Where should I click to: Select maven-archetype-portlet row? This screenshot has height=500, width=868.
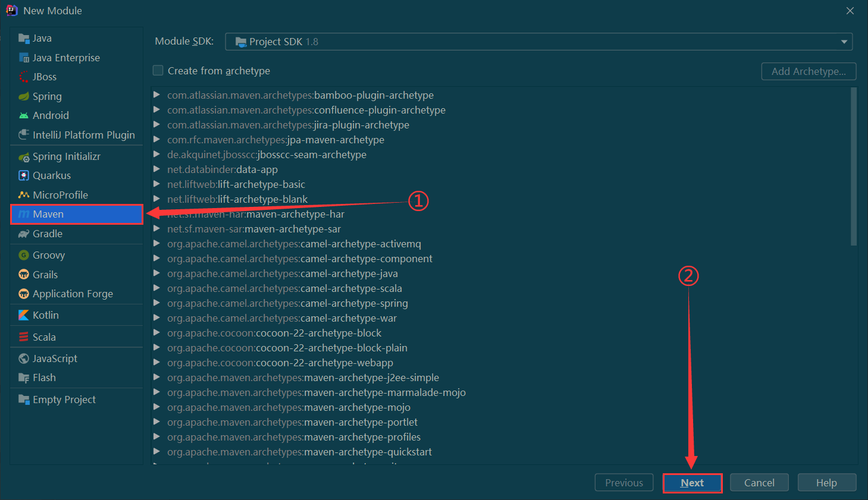[501, 422]
